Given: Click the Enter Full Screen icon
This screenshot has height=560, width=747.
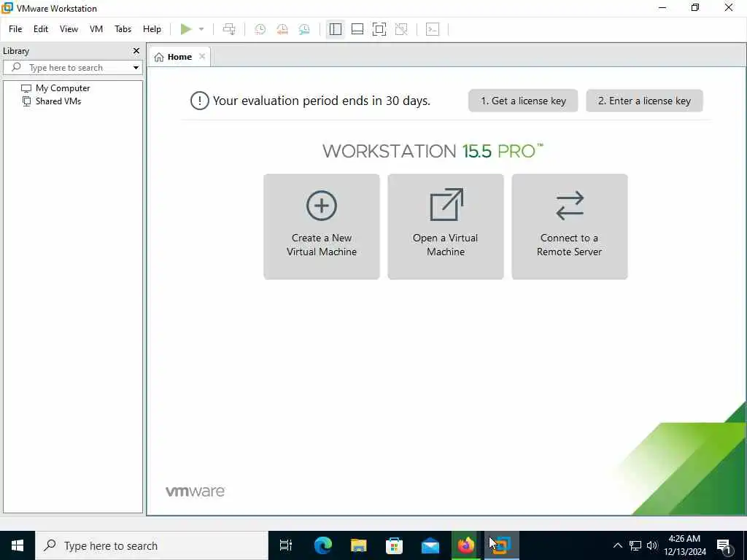Looking at the screenshot, I should 379,29.
